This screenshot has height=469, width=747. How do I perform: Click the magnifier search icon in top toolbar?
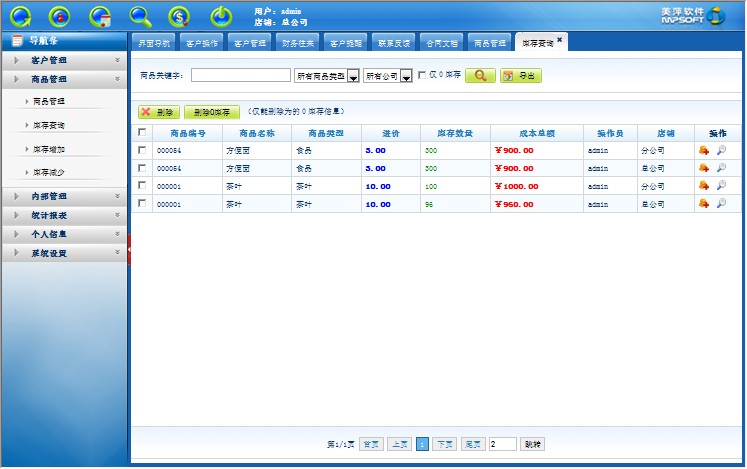tap(141, 16)
